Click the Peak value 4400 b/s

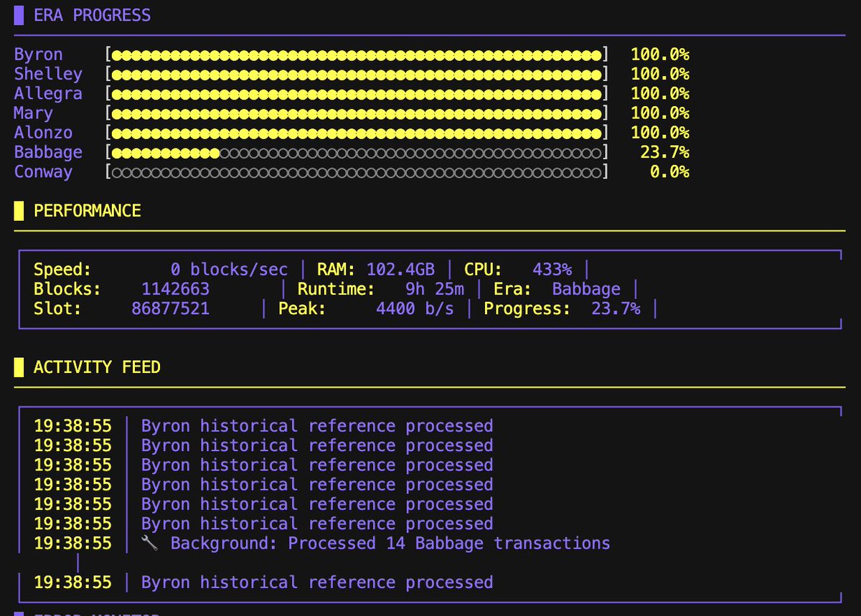[x=415, y=308]
